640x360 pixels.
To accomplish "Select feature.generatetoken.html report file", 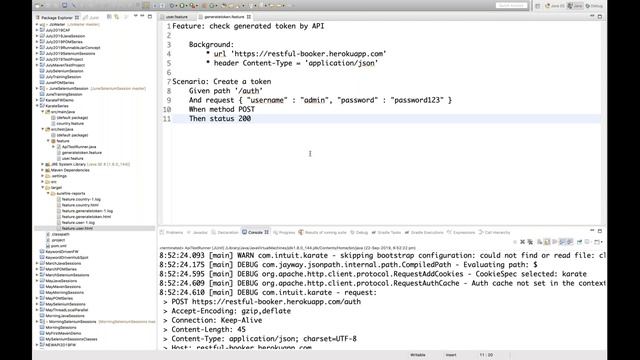I will pos(86,217).
